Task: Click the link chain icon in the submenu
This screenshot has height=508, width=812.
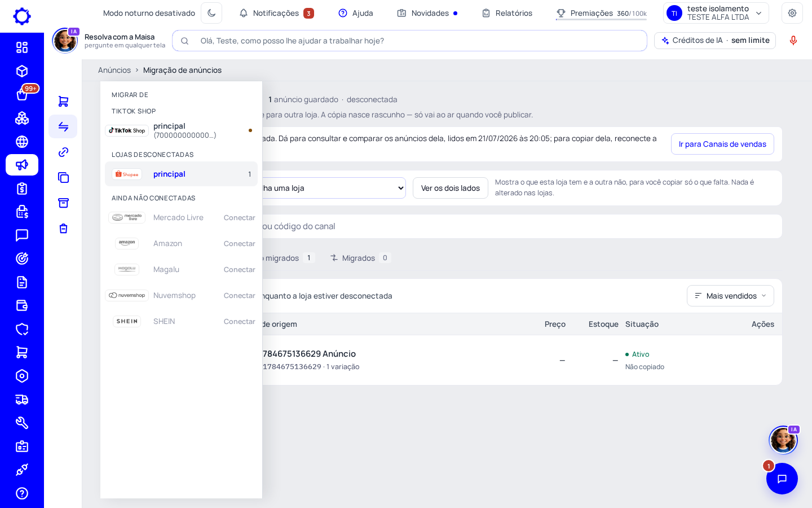Action: 63,152
